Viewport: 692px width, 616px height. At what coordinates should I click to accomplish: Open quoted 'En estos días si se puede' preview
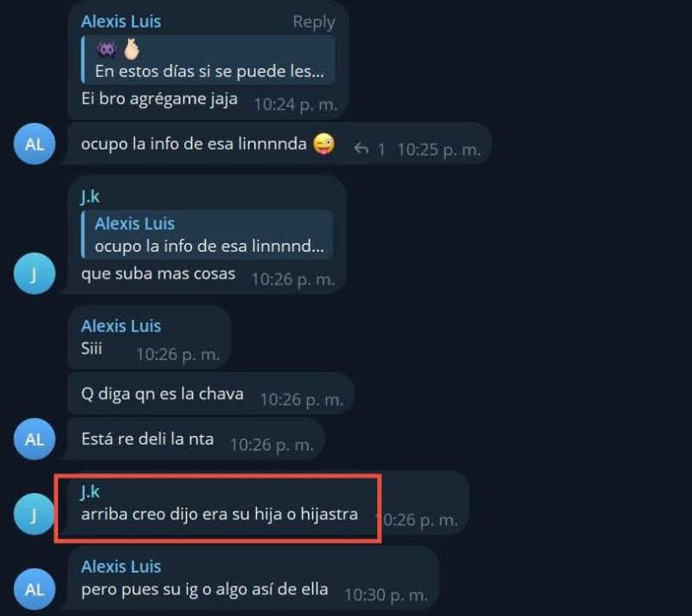click(208, 60)
